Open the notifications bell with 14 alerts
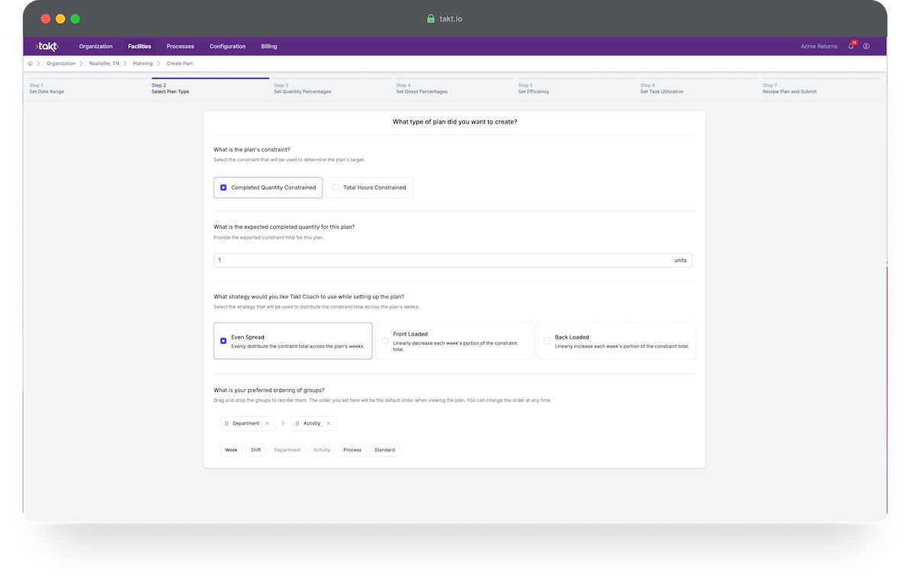This screenshot has height=588, width=915. coord(850,47)
